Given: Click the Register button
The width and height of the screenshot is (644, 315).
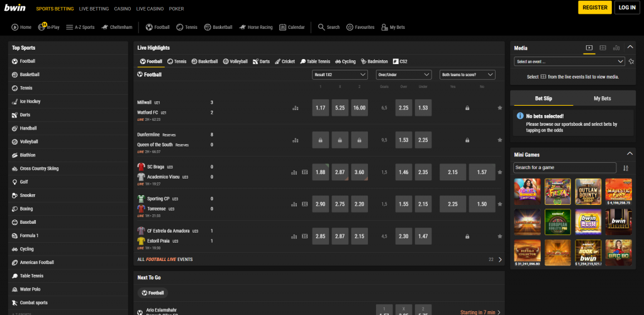Looking at the screenshot, I should tap(595, 8).
